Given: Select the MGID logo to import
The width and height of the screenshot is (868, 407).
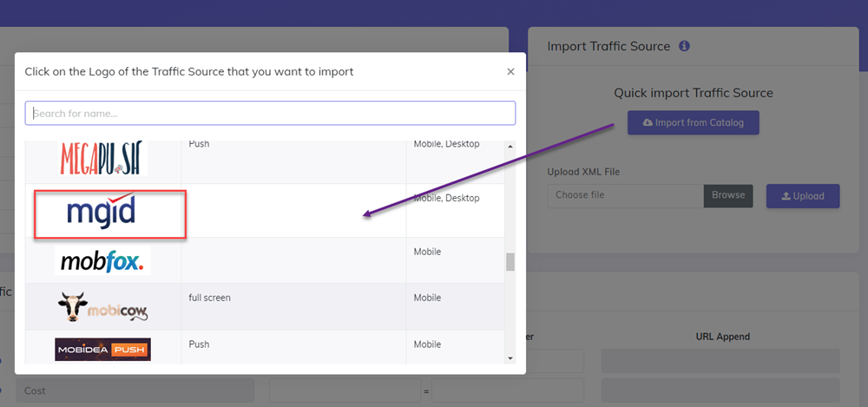Looking at the screenshot, I should pos(101,210).
